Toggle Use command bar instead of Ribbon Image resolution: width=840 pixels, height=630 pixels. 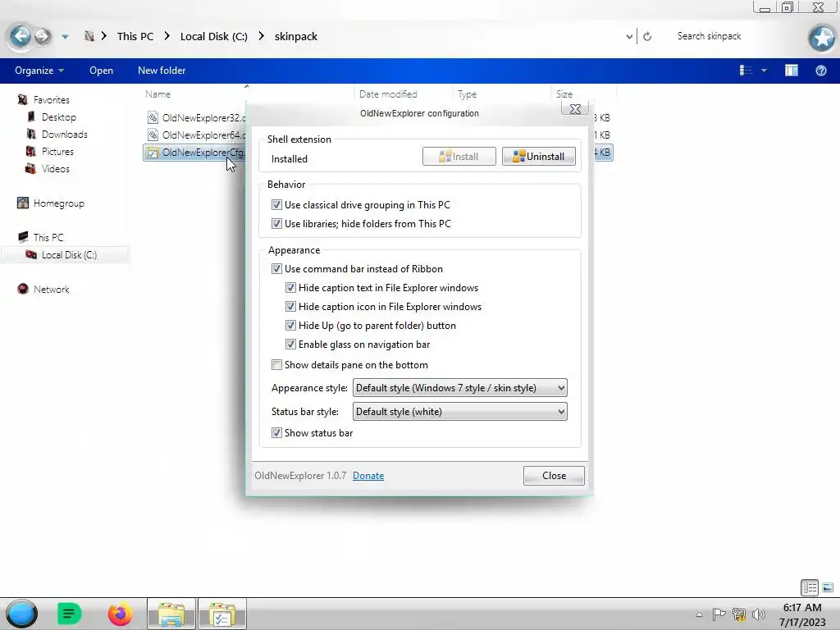coord(276,268)
